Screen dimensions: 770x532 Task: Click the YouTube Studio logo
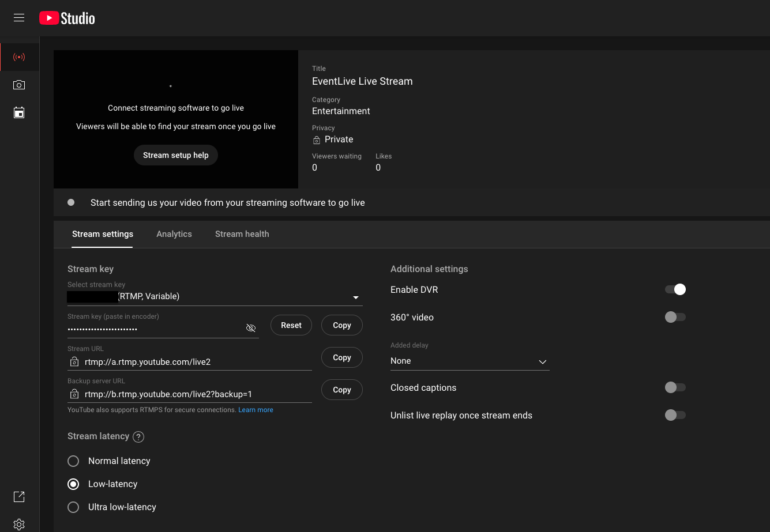pyautogui.click(x=67, y=18)
